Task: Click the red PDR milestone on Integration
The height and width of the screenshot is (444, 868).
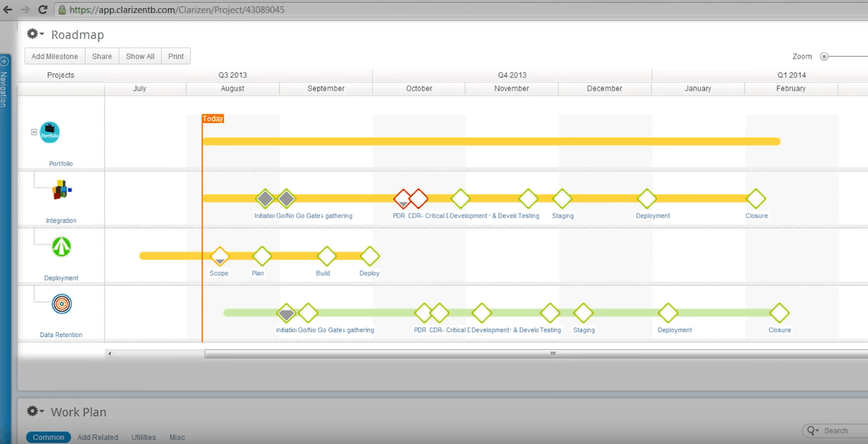Action: tap(403, 198)
